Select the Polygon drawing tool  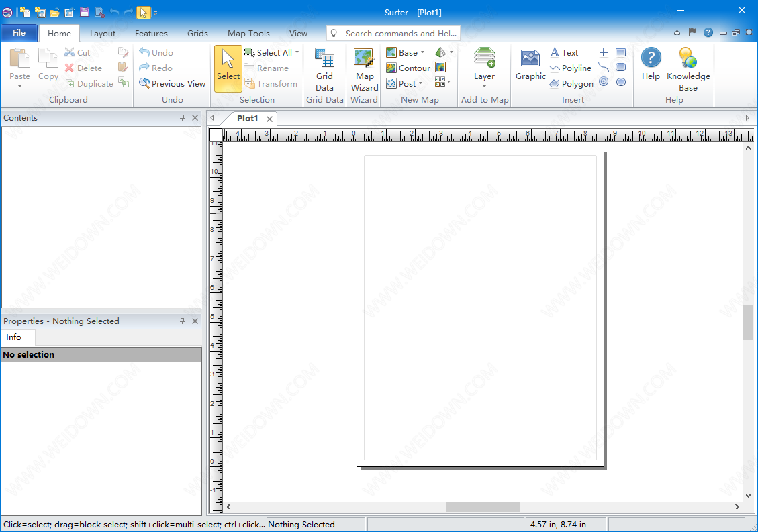pyautogui.click(x=571, y=84)
